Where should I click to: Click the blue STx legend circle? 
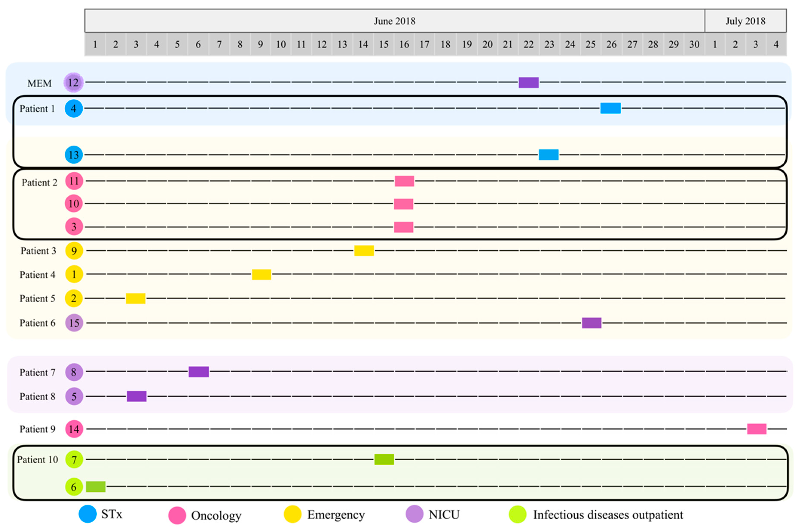click(88, 514)
